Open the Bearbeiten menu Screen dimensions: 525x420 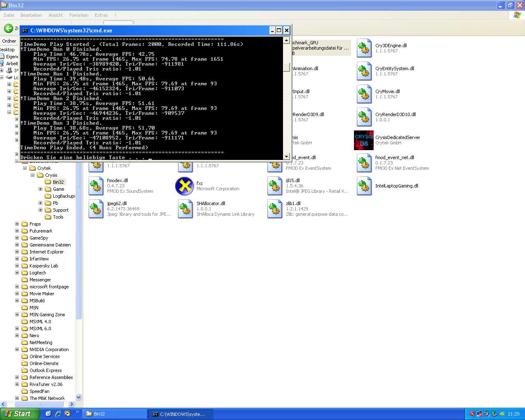point(31,15)
